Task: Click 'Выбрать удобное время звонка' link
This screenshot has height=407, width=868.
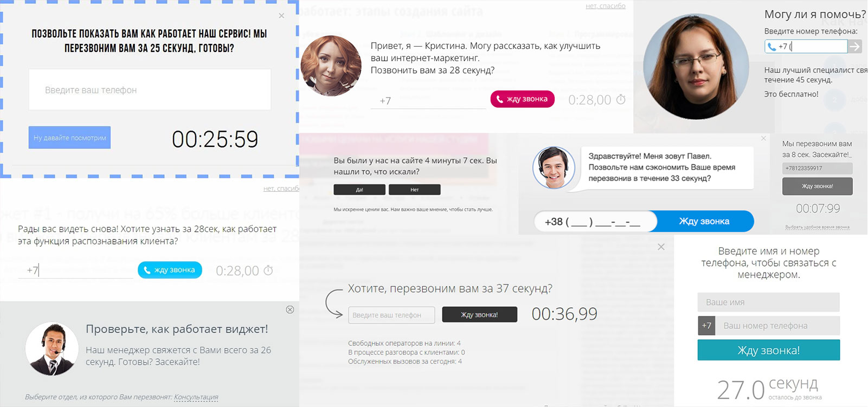Action: [x=818, y=227]
